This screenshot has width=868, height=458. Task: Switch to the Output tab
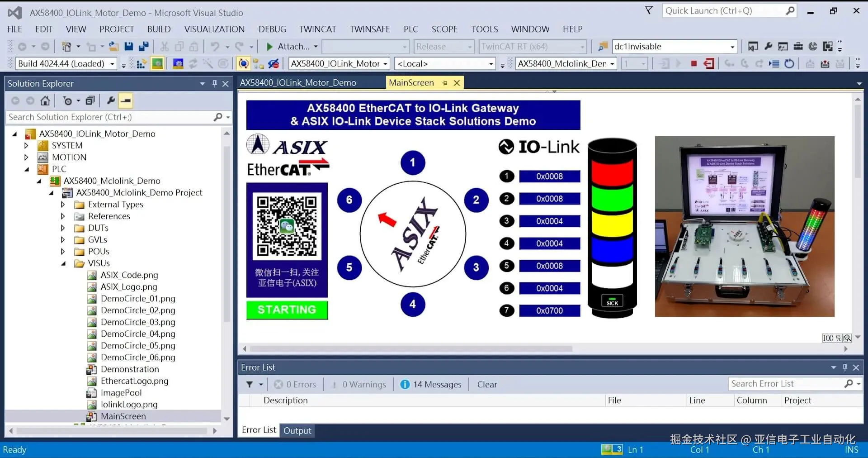pos(297,430)
